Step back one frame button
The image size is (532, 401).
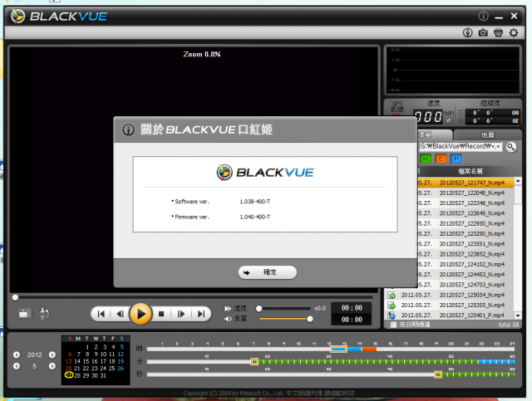[120, 314]
